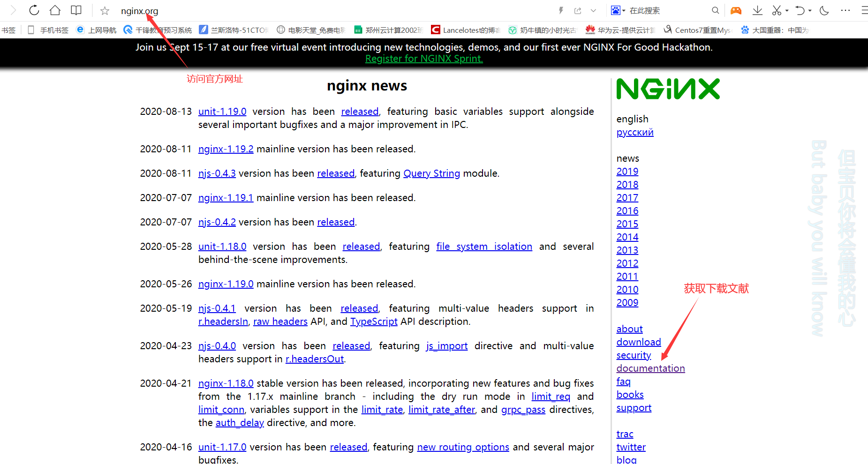Go to browser home page icon
Viewport: 868px width, 464px height.
point(55,10)
